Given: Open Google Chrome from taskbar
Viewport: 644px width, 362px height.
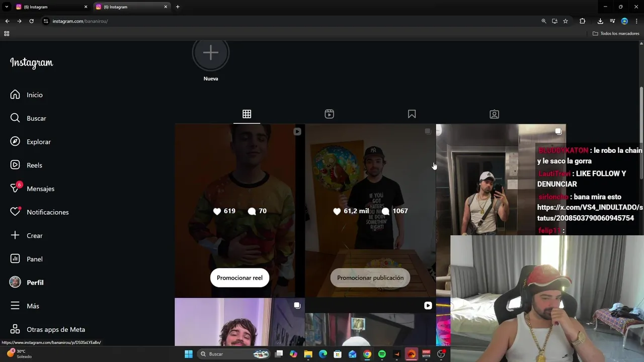Looking at the screenshot, I should click(367, 354).
